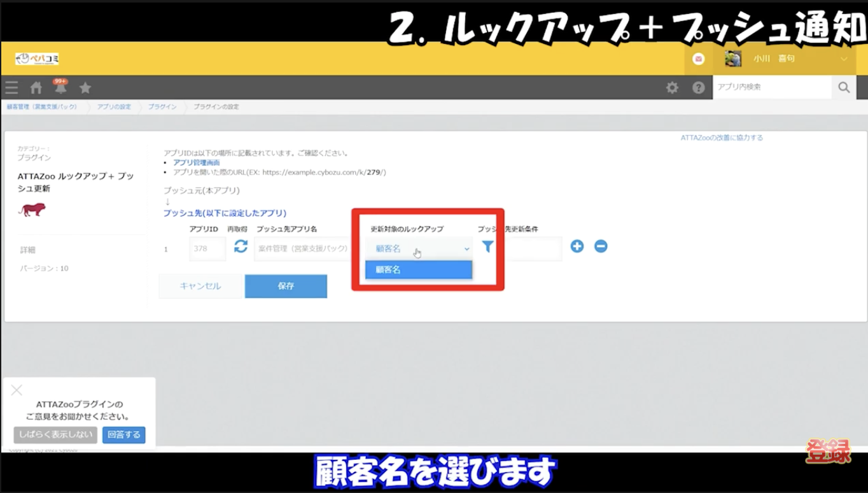Screen dimensions: 868x493
Task: Open the hamburger navigation menu
Action: click(11, 87)
